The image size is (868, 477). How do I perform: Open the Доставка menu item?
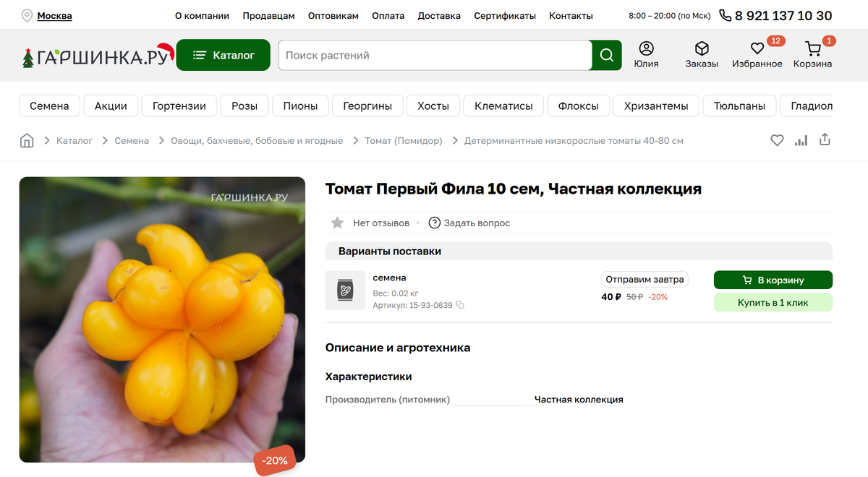click(x=439, y=15)
